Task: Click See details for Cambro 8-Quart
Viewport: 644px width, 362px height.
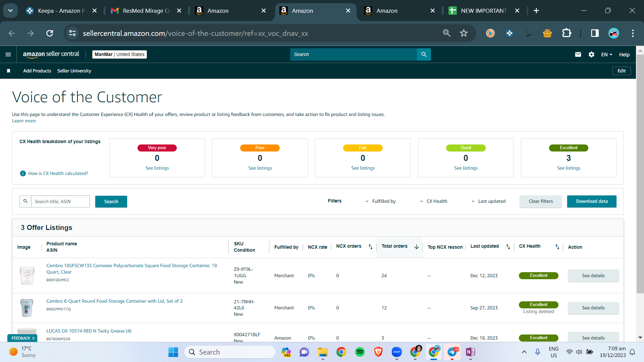Action: (x=593, y=308)
